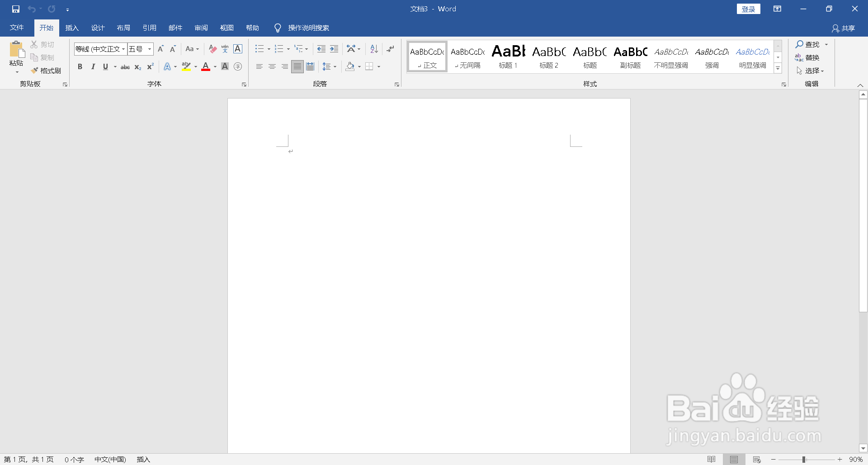This screenshot has height=465, width=868.
Task: Expand the styles gallery with the More arrow
Action: click(x=778, y=68)
